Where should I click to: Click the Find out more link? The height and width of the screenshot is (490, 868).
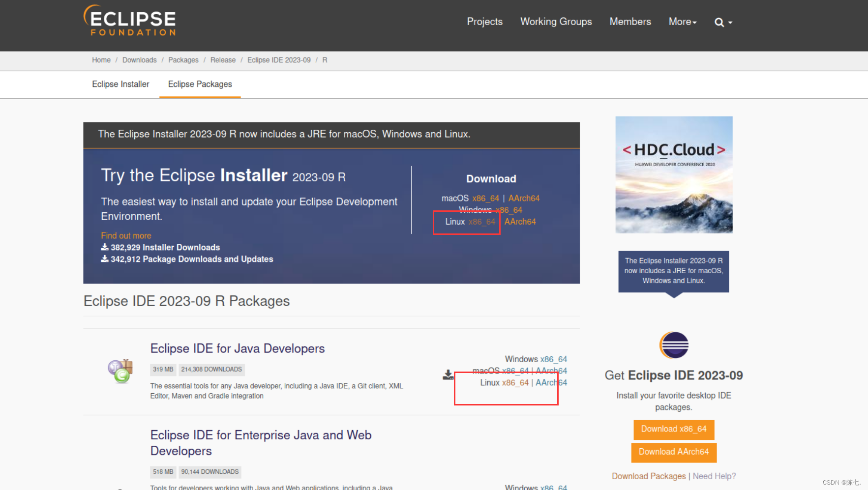126,235
